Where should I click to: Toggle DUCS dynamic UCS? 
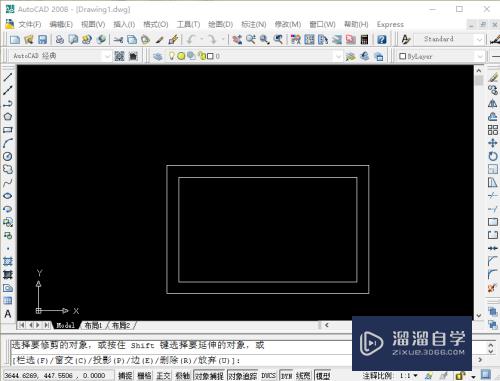coord(268,376)
